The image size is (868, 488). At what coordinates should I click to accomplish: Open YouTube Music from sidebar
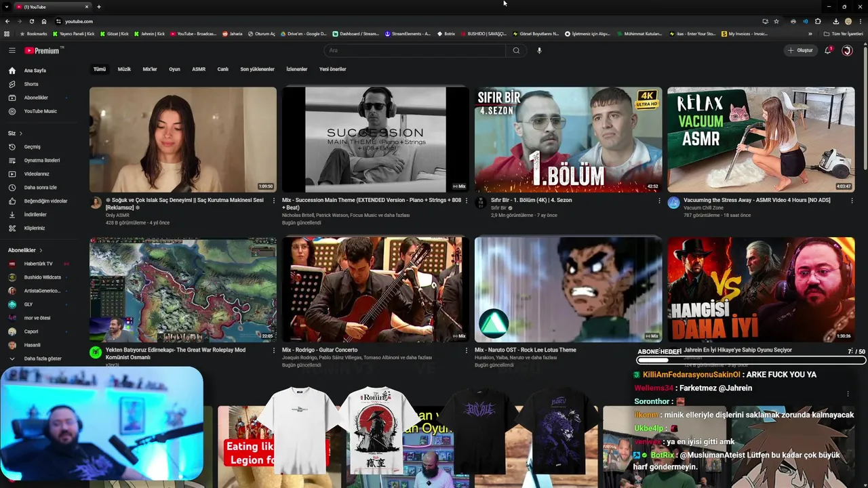click(x=40, y=111)
